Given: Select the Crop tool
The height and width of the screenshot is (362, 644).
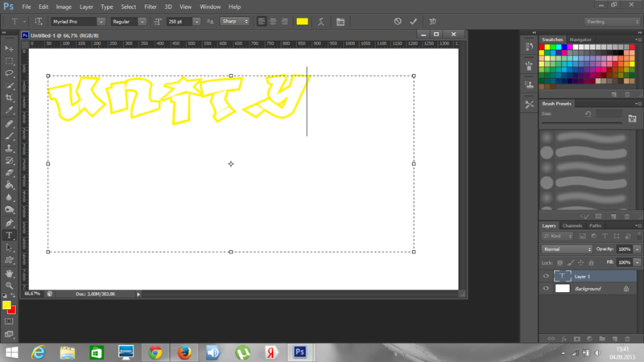Looking at the screenshot, I should (x=9, y=98).
